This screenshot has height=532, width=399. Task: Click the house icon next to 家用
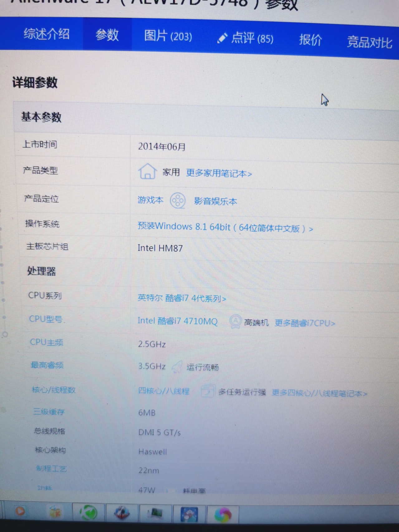pos(147,171)
